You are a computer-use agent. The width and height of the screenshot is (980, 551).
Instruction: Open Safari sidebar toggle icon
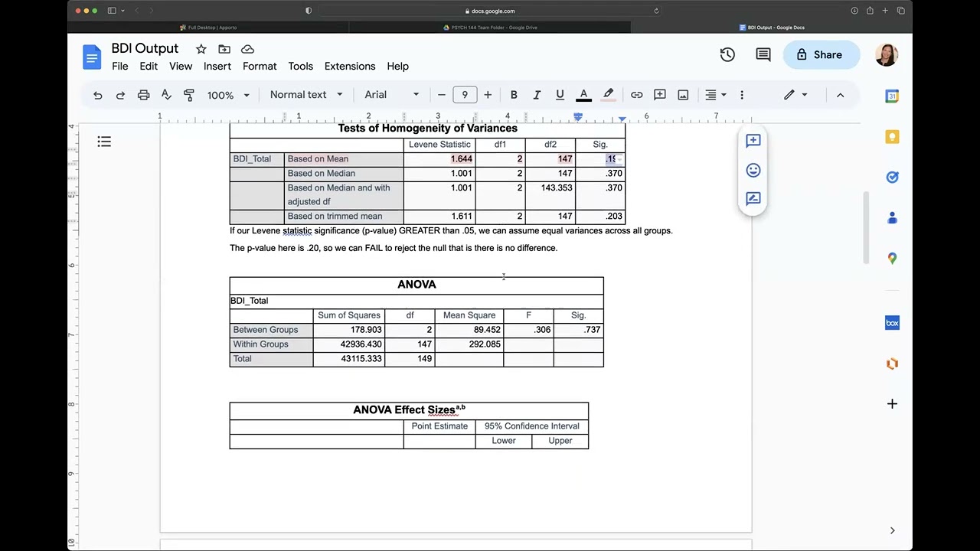[112, 11]
